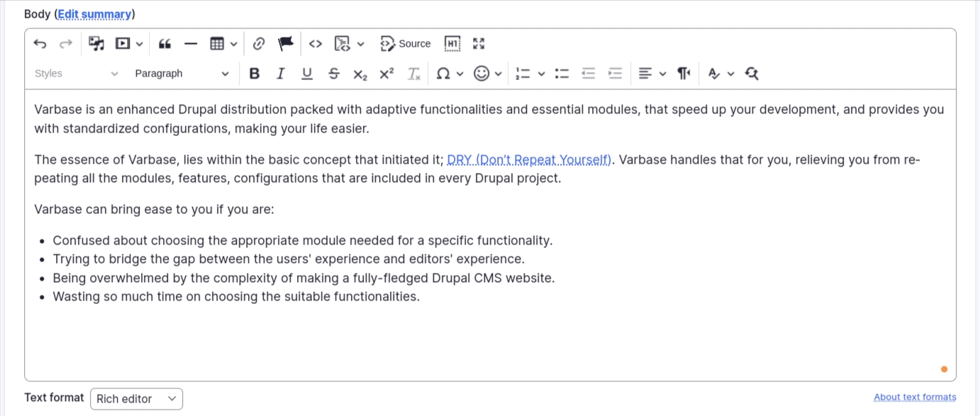Open the special characters omega dropdown

(450, 74)
